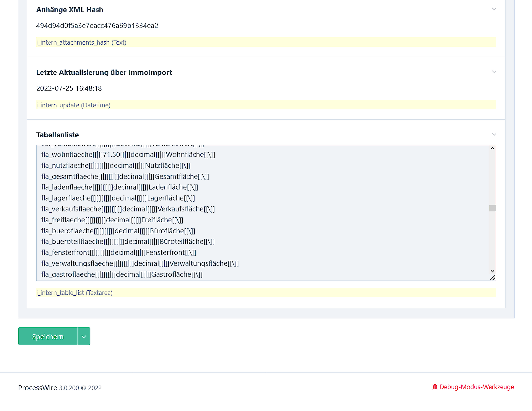Collapse the Letzte Aktualisierung field chevron
The height and width of the screenshot is (411, 532).
(x=494, y=72)
